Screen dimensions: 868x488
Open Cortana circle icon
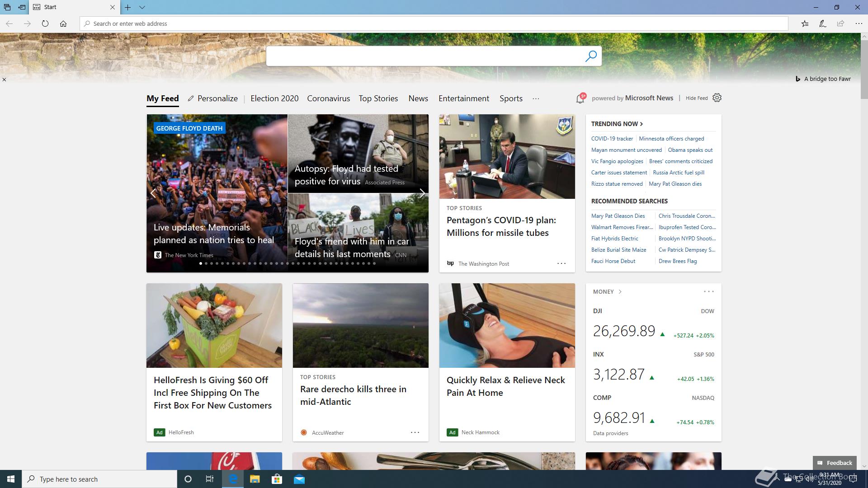point(188,479)
